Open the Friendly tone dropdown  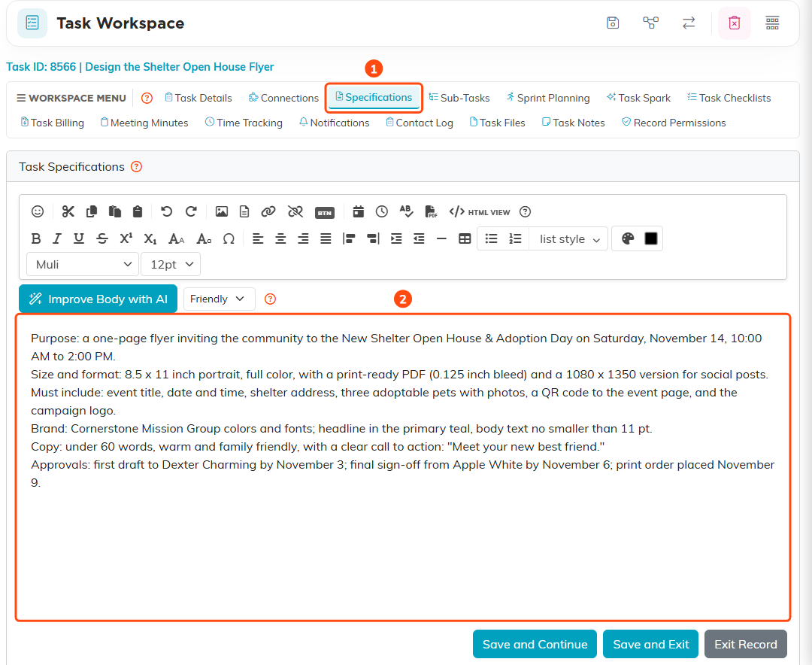point(219,299)
